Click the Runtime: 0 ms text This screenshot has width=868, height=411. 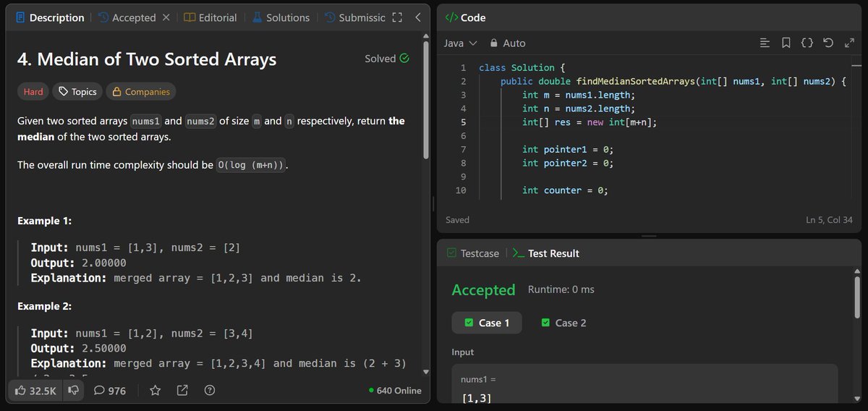click(561, 289)
